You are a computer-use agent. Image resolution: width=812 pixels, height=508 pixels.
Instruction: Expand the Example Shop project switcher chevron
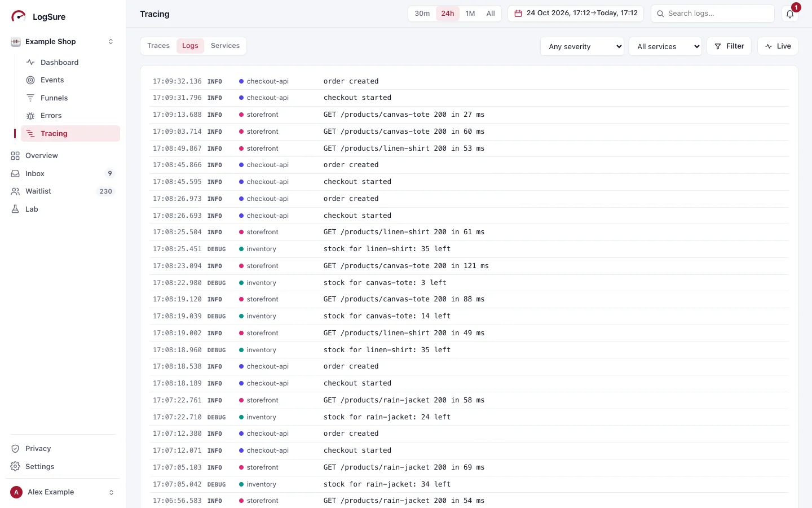111,42
